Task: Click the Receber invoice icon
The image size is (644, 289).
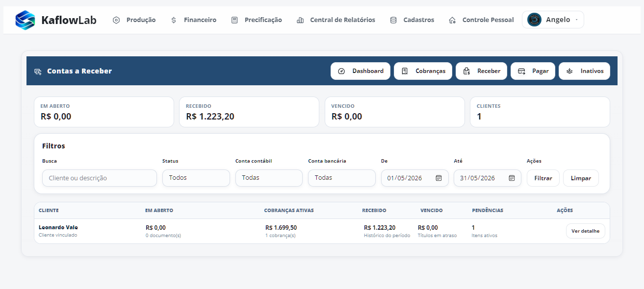Action: (x=466, y=71)
